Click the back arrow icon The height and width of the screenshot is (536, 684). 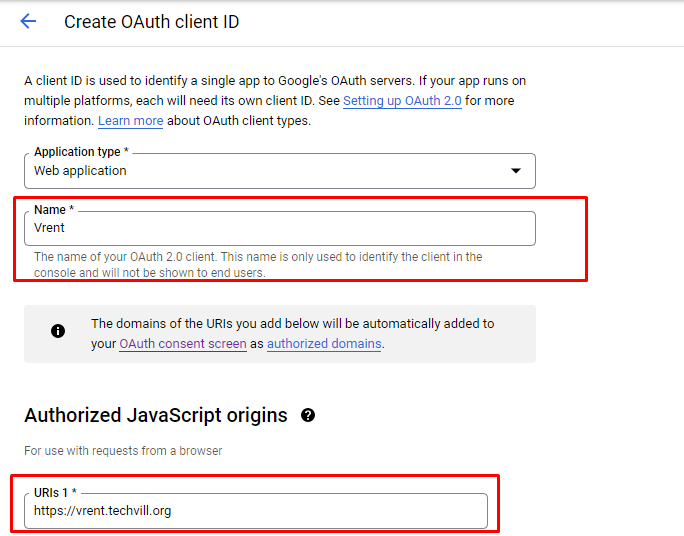click(x=28, y=21)
